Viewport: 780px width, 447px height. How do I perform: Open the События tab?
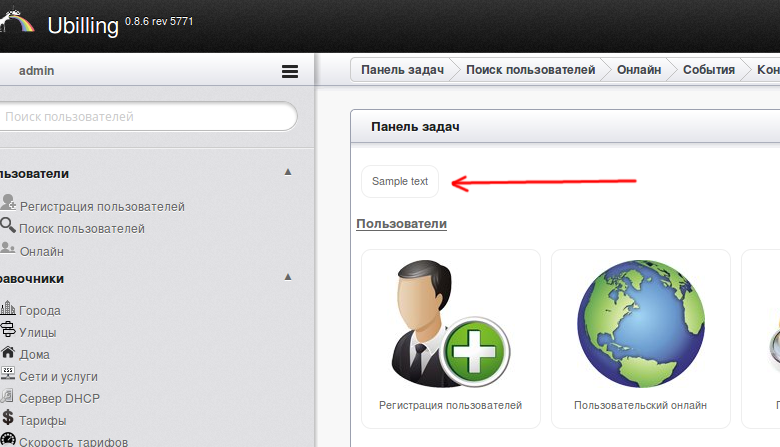click(x=708, y=69)
